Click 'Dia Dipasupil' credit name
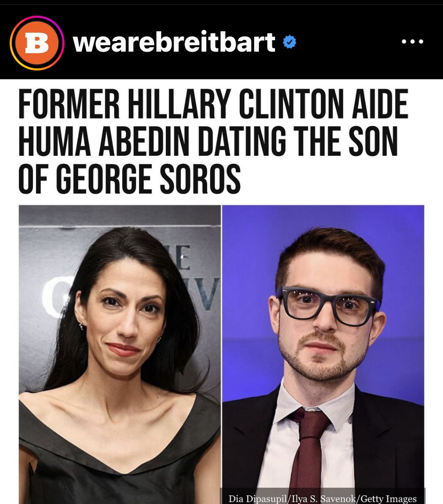The image size is (443, 504). (x=257, y=498)
